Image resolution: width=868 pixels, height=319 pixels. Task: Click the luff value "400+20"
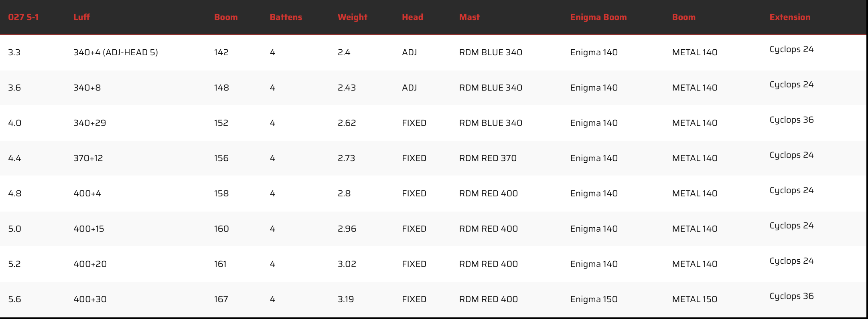[90, 264]
